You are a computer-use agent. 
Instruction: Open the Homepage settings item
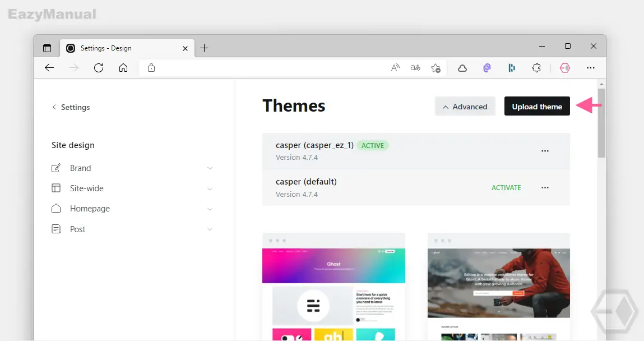pyautogui.click(x=132, y=209)
